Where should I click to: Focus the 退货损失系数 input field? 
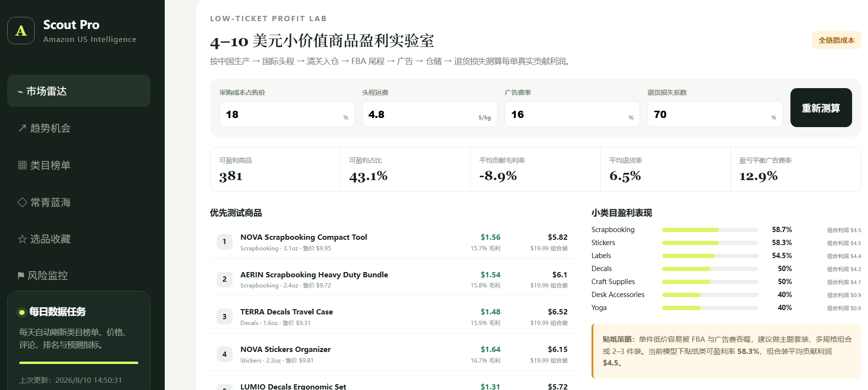point(715,114)
